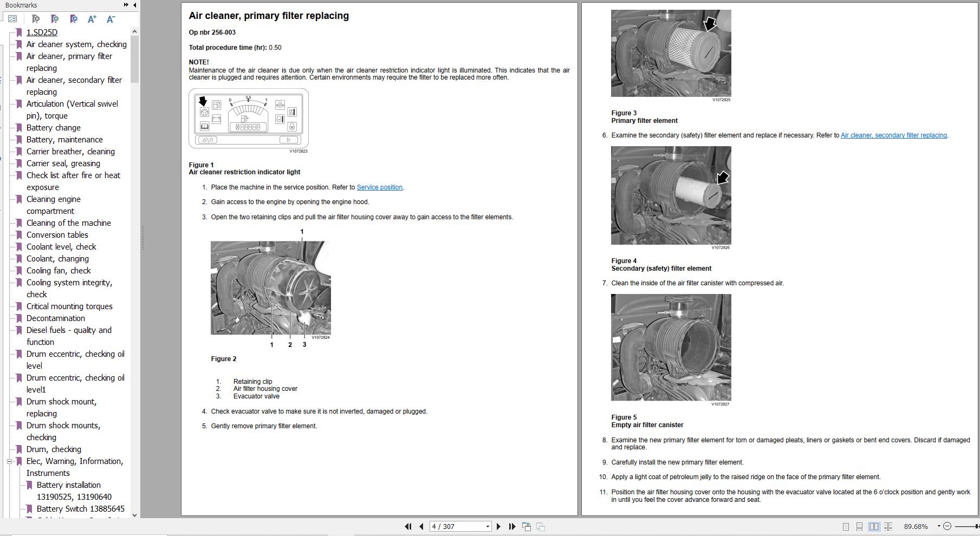Follow the Air cleaner, secondary filter replacing link
Image resolution: width=980 pixels, height=536 pixels.
(894, 135)
